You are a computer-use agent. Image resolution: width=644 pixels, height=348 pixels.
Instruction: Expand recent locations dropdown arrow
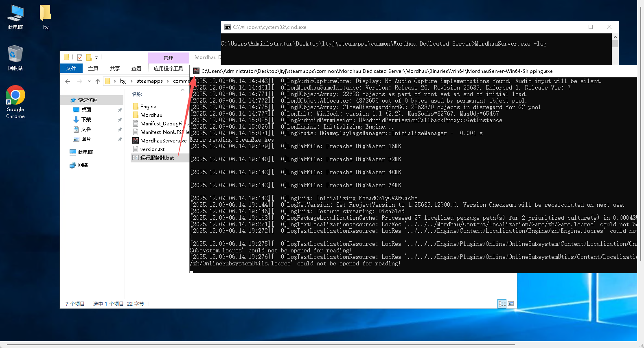pos(89,81)
